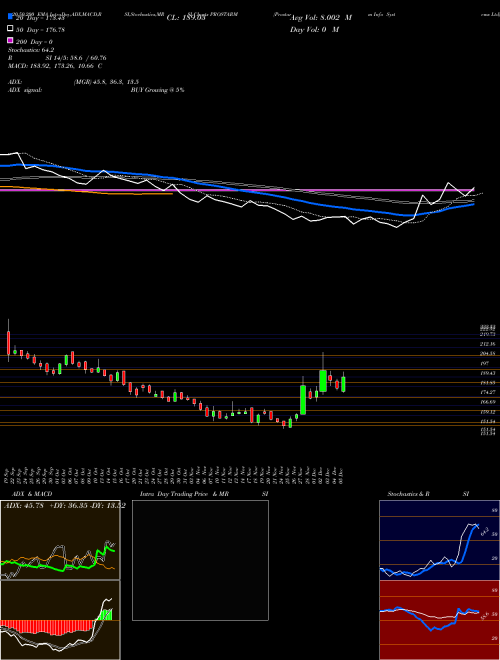Click the 'Stochastics: 64.2' readout
This screenshot has width=500, height=660.
tap(31, 50)
